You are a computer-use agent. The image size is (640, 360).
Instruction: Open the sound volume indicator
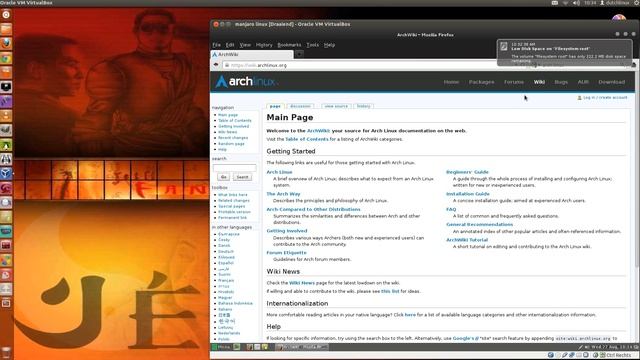576,3
